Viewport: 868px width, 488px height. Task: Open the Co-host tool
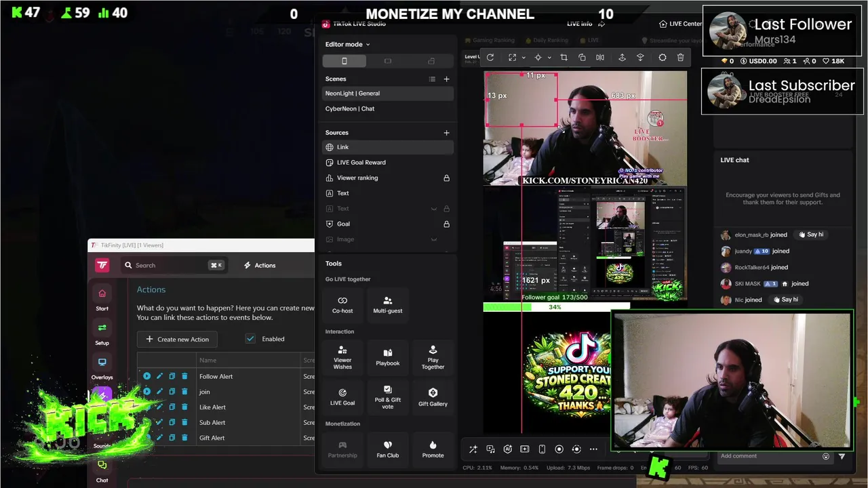342,304
